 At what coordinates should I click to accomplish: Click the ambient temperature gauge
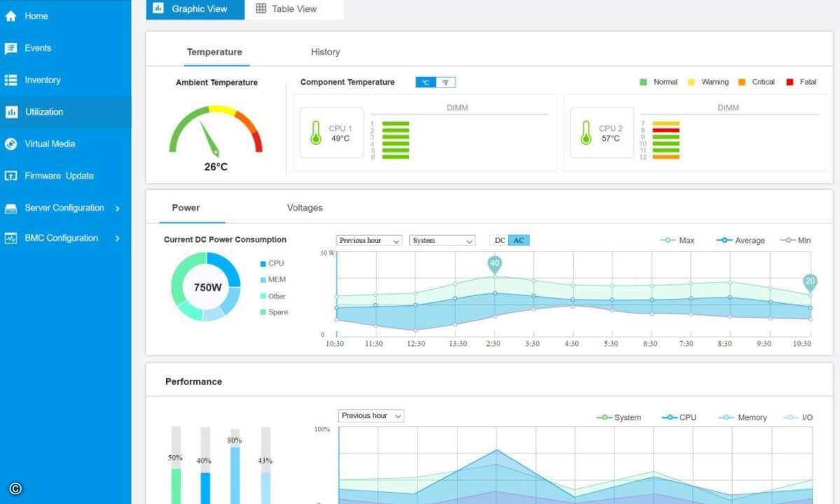click(x=216, y=131)
